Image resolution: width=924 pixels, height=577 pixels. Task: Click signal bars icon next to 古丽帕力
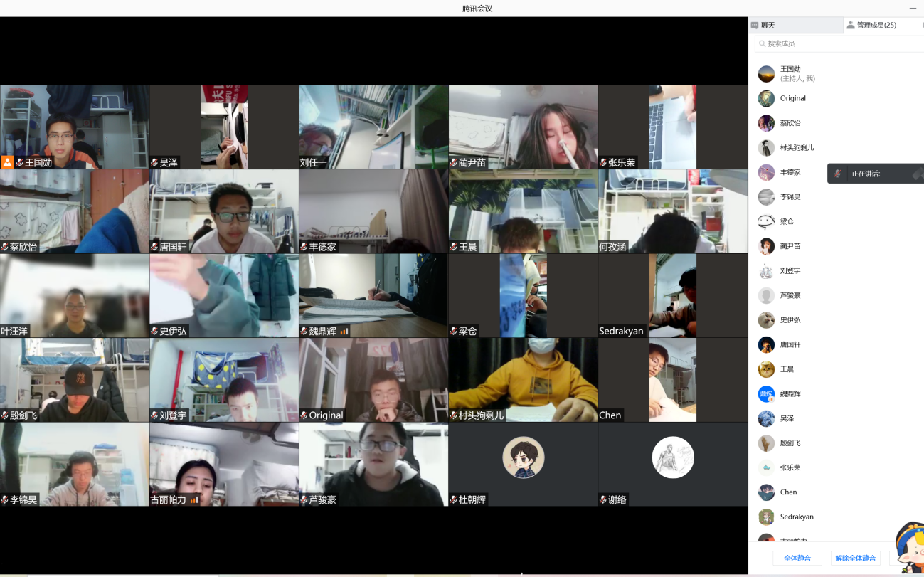[x=194, y=500]
